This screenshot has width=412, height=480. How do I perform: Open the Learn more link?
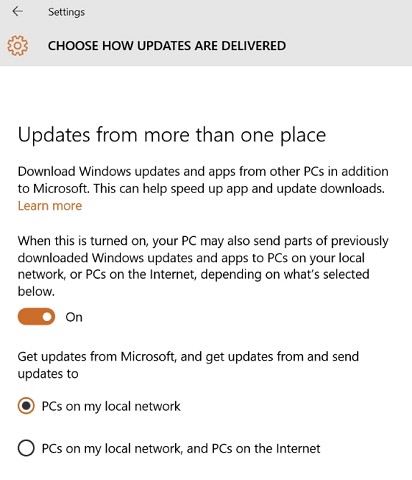(x=50, y=206)
